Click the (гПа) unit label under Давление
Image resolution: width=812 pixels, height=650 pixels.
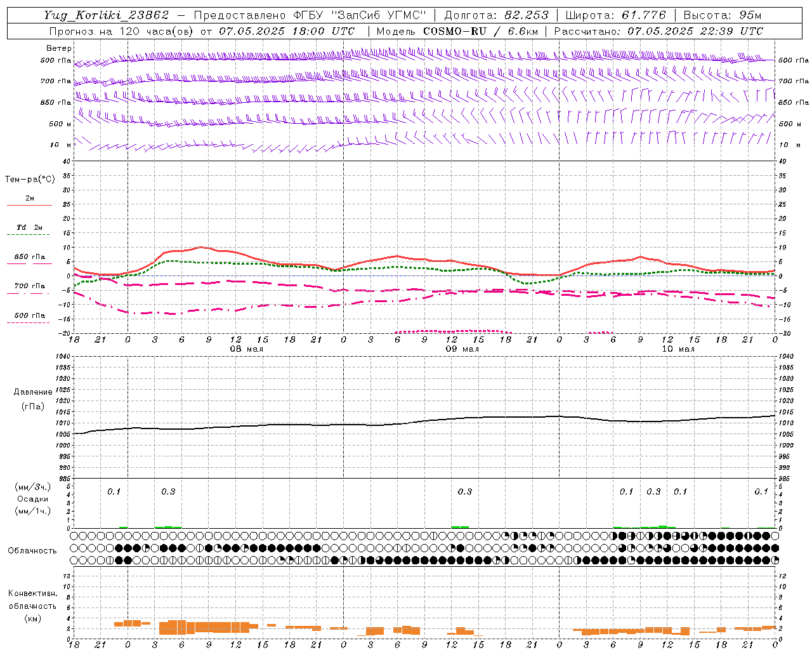click(33, 406)
